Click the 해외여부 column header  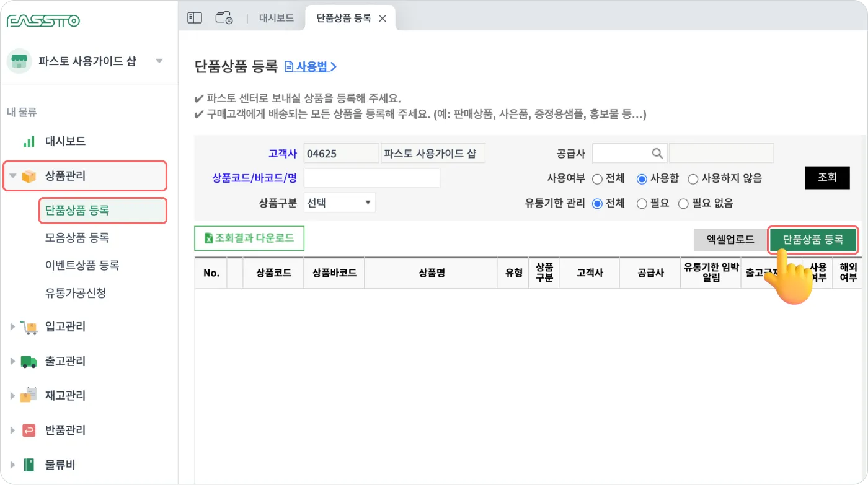[848, 273]
